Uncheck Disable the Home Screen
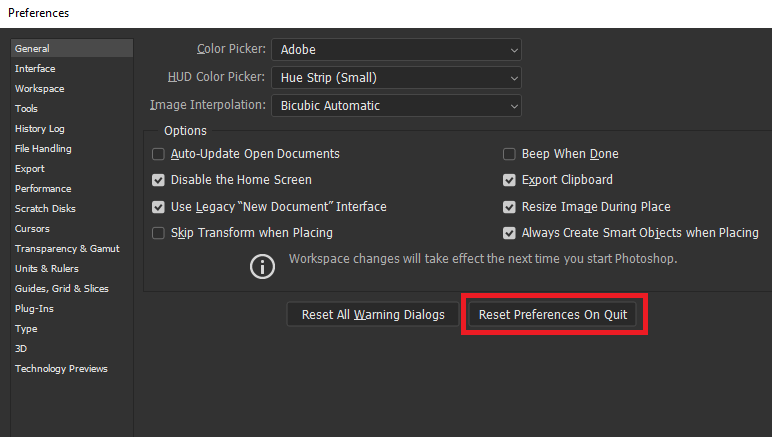Screen dimensions: 772x437 [x=158, y=180]
